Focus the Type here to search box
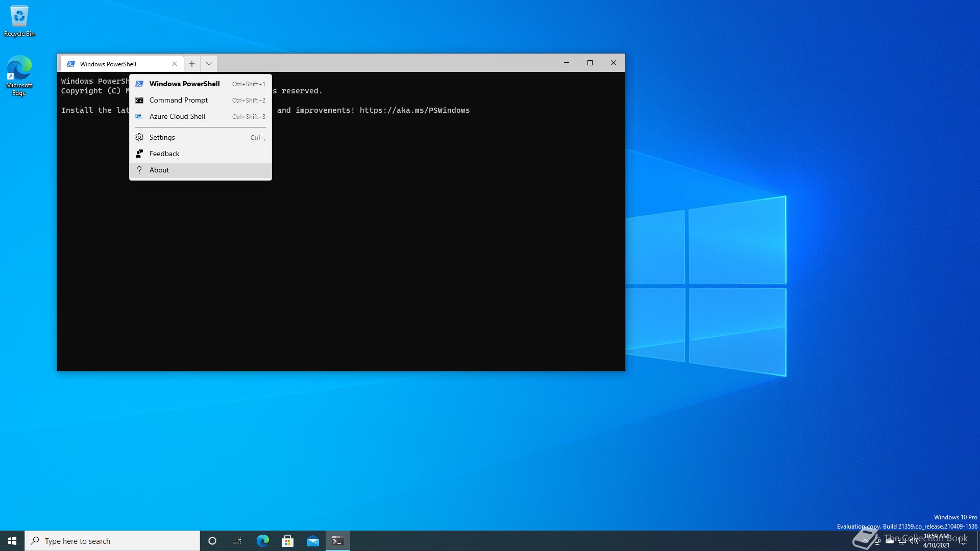 (x=112, y=541)
